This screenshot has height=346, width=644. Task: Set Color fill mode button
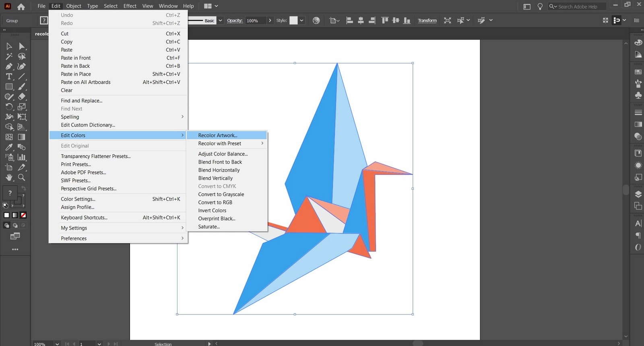[x=6, y=215]
